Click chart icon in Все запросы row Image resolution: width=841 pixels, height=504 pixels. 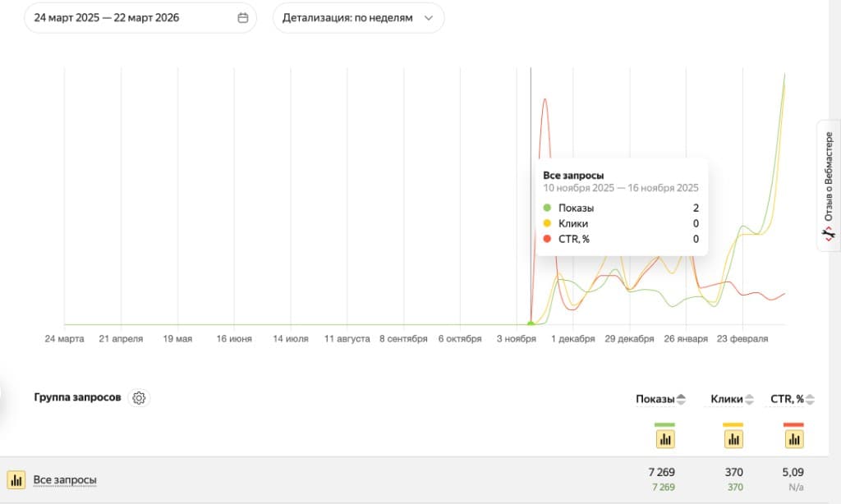tap(16, 479)
